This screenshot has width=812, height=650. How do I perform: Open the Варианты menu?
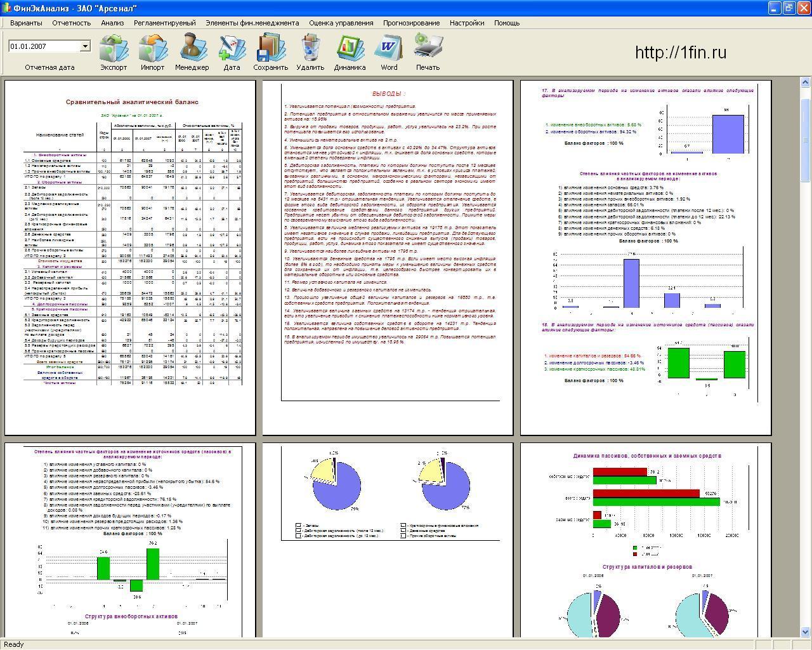coord(26,23)
